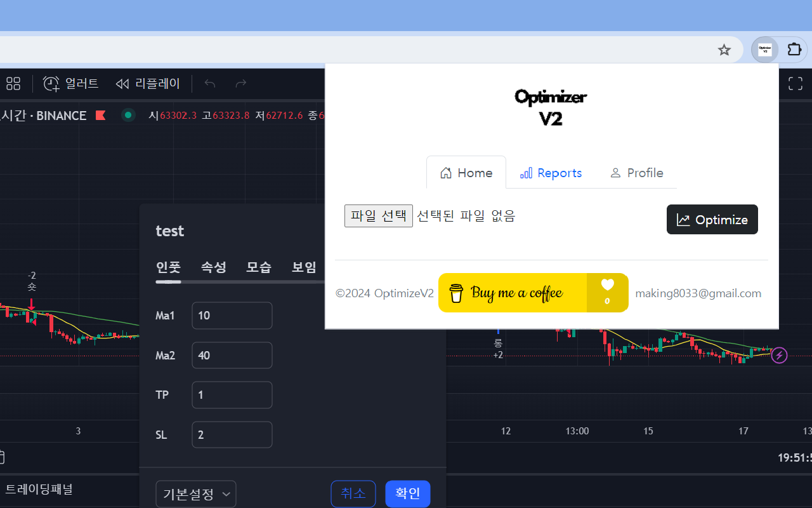The image size is (812, 508).
Task: Click the making8033@gmail.com email link
Action: click(x=698, y=293)
